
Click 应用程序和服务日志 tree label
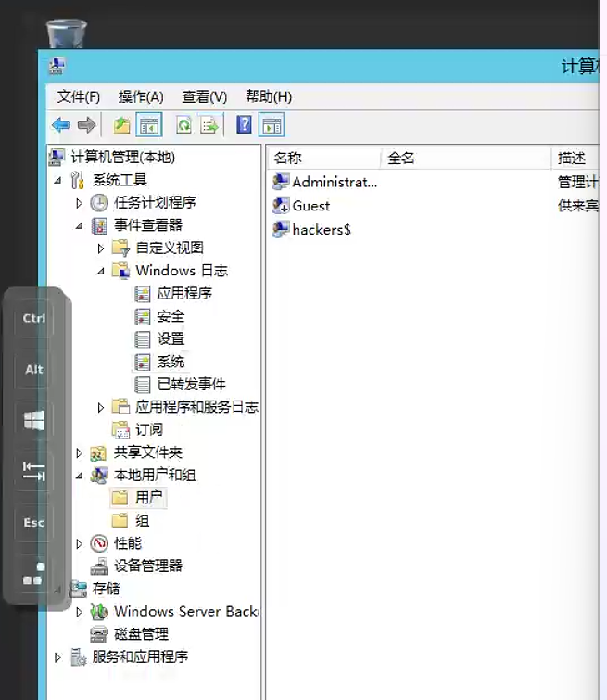coord(196,407)
